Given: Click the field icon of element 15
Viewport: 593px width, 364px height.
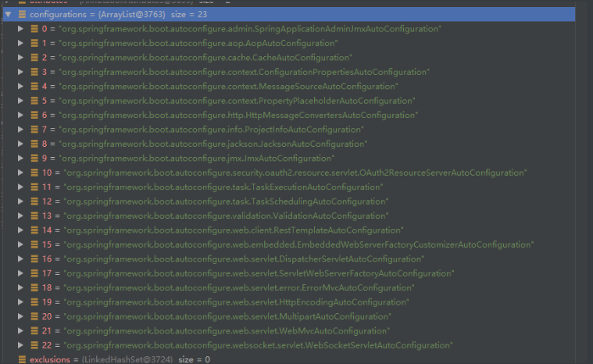Looking at the screenshot, I should pyautogui.click(x=34, y=244).
